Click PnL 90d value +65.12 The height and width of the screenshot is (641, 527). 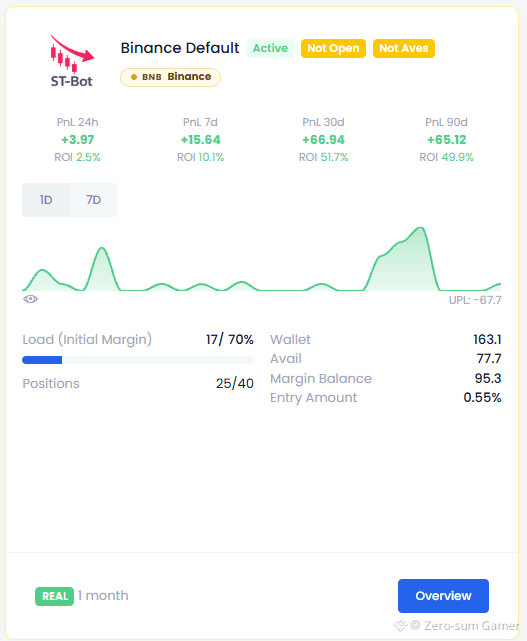pos(446,140)
